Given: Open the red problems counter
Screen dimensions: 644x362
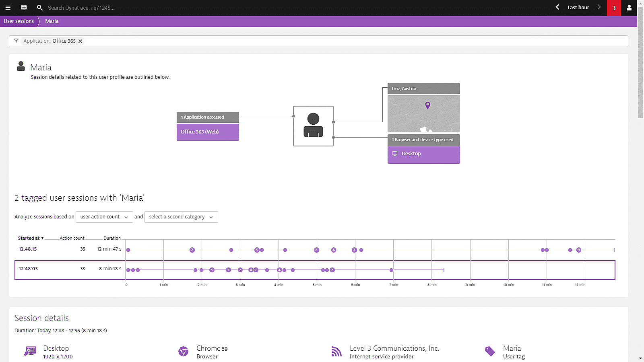Looking at the screenshot, I should [x=614, y=8].
